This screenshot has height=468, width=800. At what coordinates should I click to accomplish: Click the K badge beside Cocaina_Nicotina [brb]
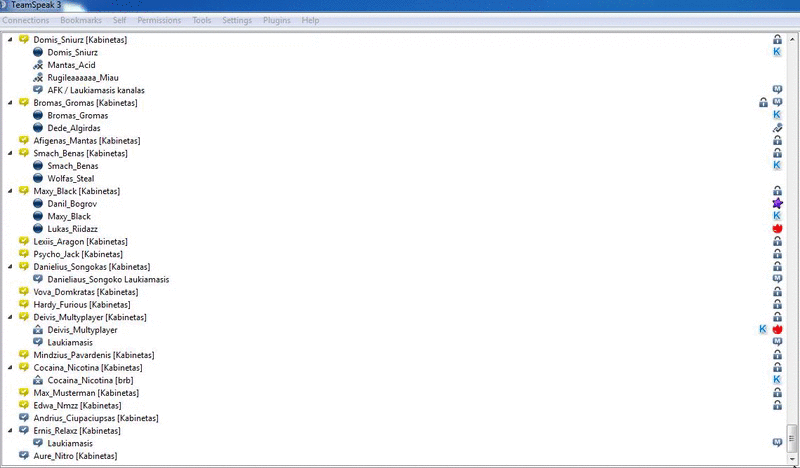tap(777, 380)
